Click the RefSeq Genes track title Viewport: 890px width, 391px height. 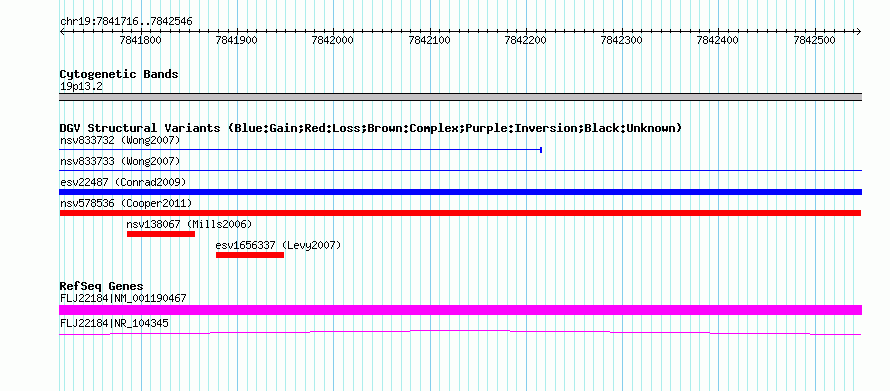pos(102,286)
